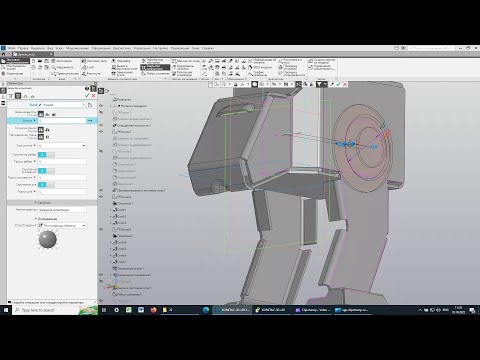This screenshot has width=480, height=360.
Task: Click the Cut in sheet body command
Action: point(124,67)
